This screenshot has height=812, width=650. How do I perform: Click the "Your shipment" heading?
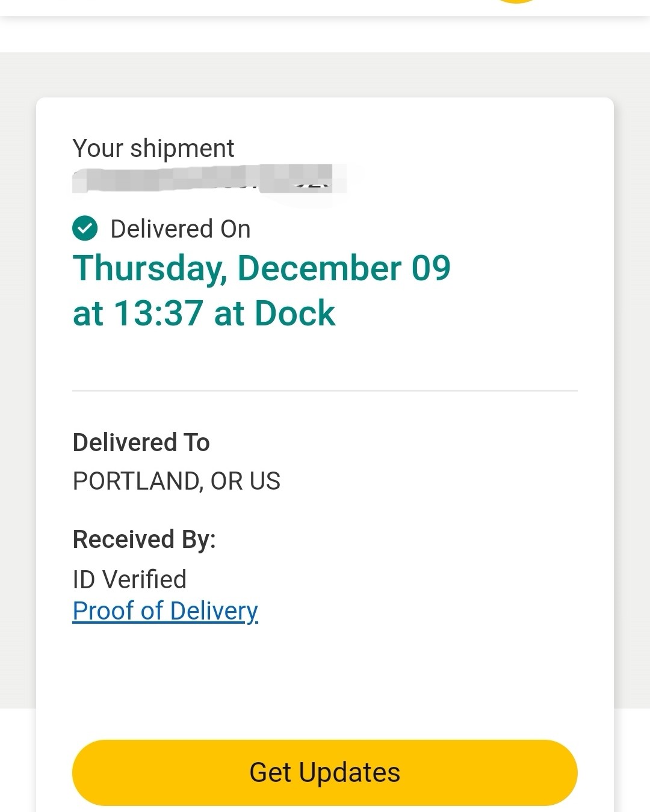tap(153, 149)
